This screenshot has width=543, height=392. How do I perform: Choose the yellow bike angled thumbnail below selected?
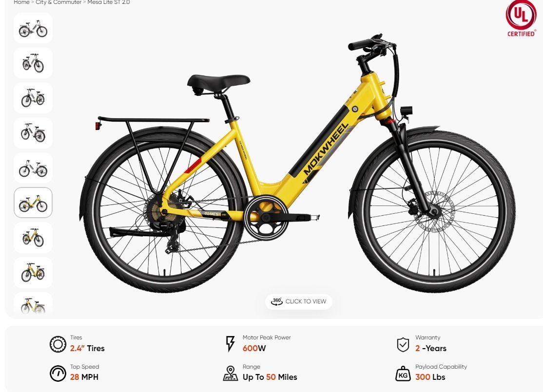(x=33, y=238)
